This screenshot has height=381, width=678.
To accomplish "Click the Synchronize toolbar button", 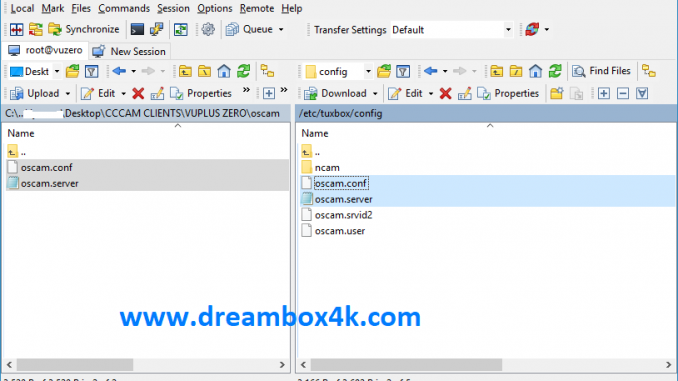I will 84,29.
